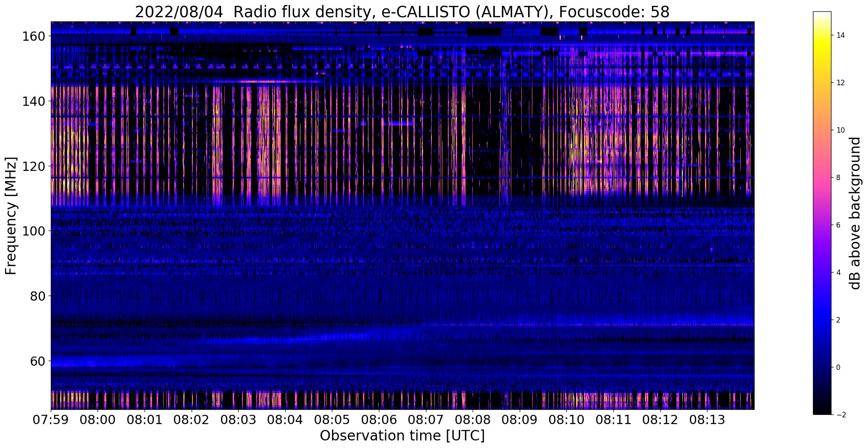This screenshot has height=448, width=868.
Task: Click the 60 frequency tick label
Action: [37, 361]
